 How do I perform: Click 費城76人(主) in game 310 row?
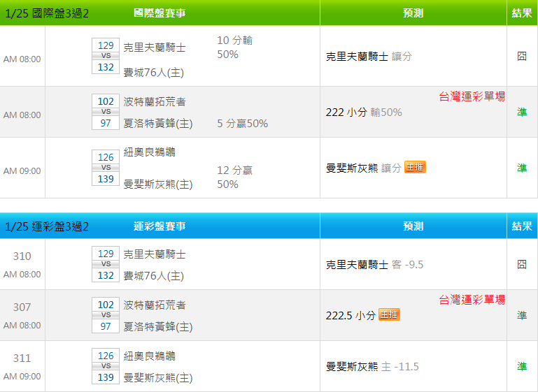[153, 276]
